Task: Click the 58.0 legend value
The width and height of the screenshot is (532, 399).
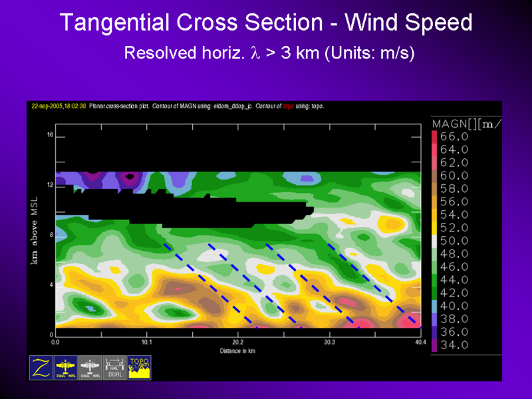Action: (454, 189)
